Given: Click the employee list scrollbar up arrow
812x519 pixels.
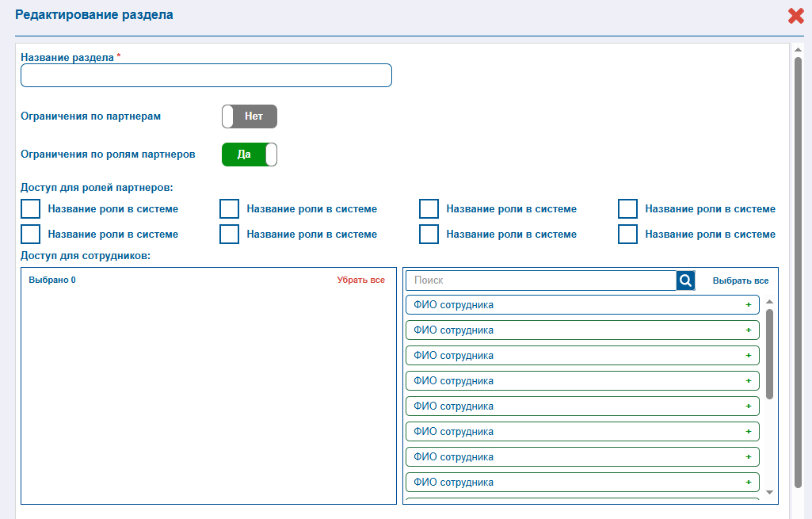Looking at the screenshot, I should tap(769, 301).
